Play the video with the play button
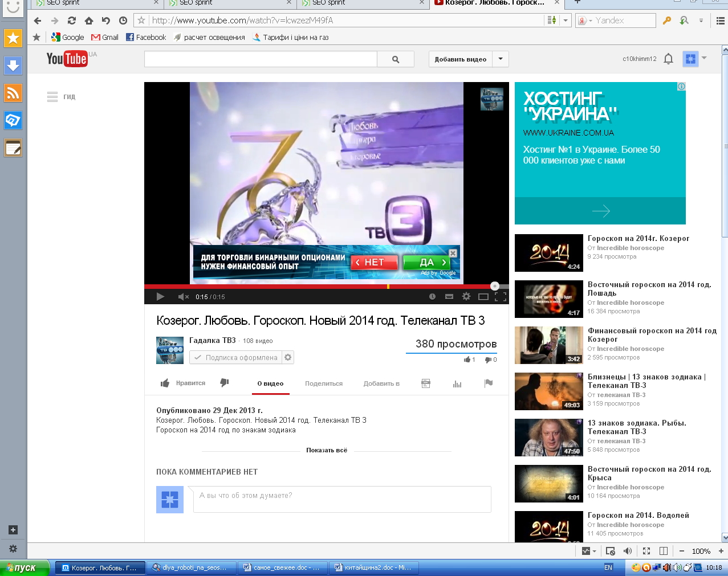 click(x=160, y=296)
